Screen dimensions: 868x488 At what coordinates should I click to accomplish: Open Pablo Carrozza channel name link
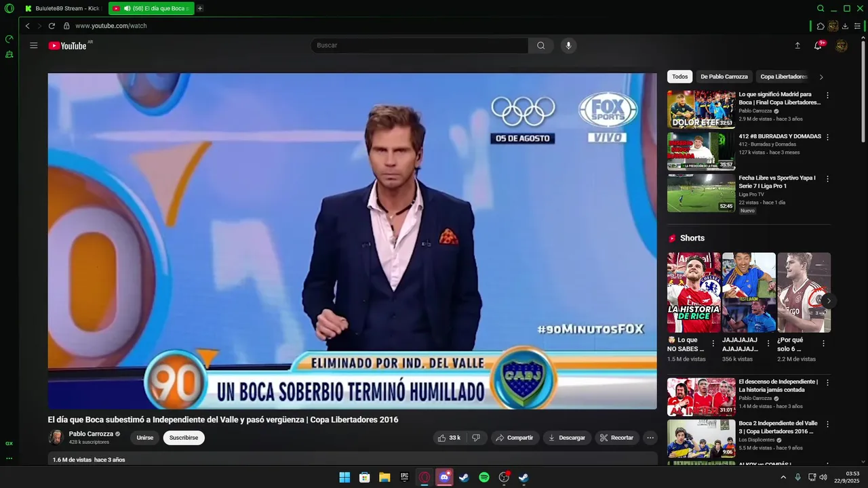(91, 434)
